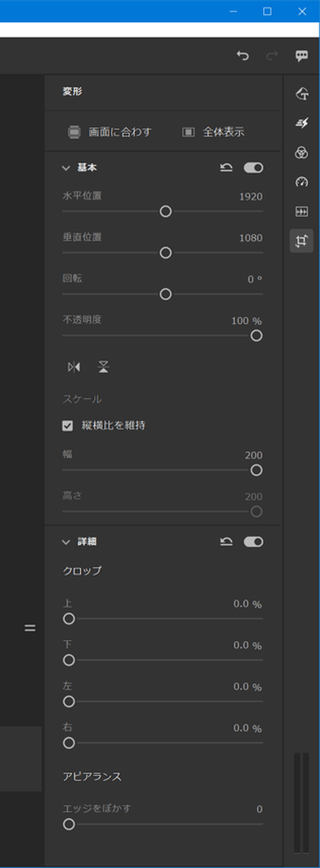Uncheck the 縦横比を維持 checkbox
320x868 pixels.
tap(68, 425)
